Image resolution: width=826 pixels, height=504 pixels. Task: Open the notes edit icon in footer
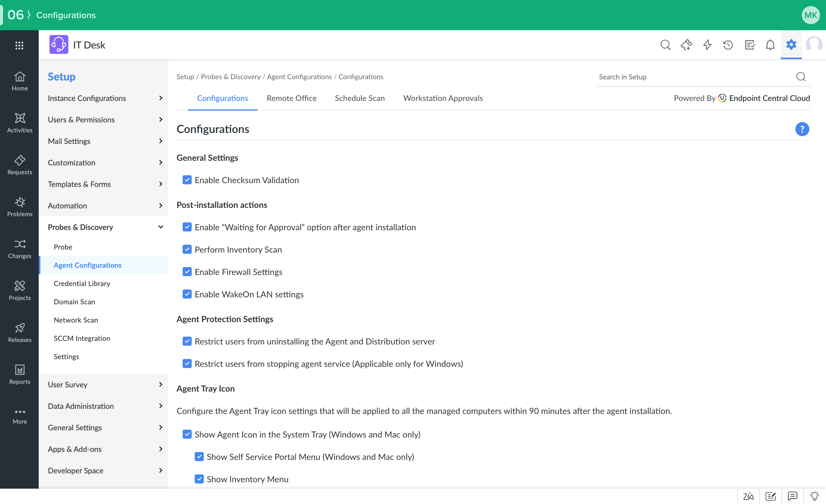pos(770,496)
